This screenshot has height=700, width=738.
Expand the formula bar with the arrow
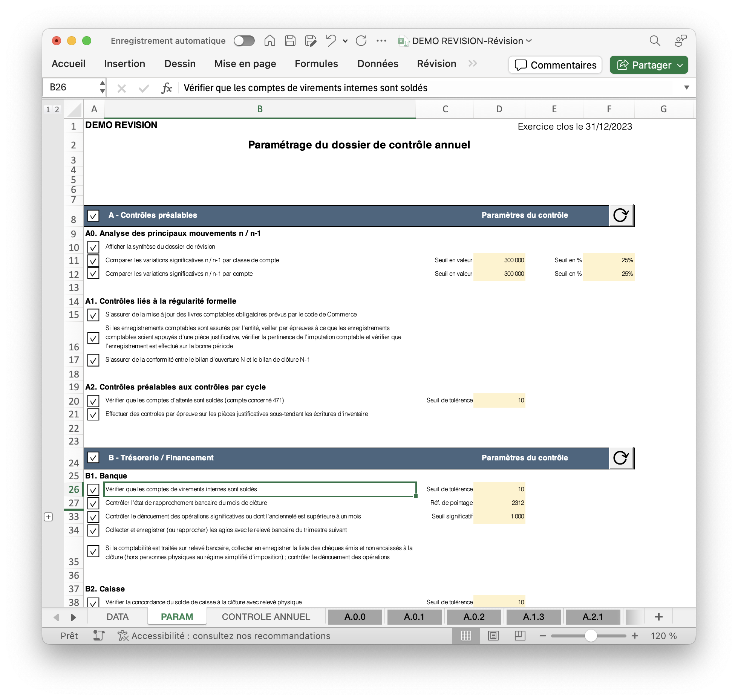(686, 88)
